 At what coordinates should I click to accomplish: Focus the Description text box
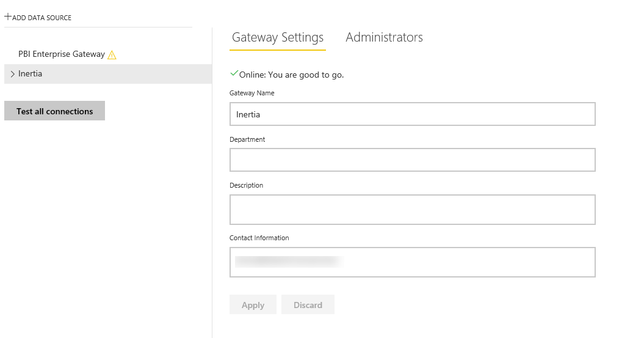(x=413, y=210)
